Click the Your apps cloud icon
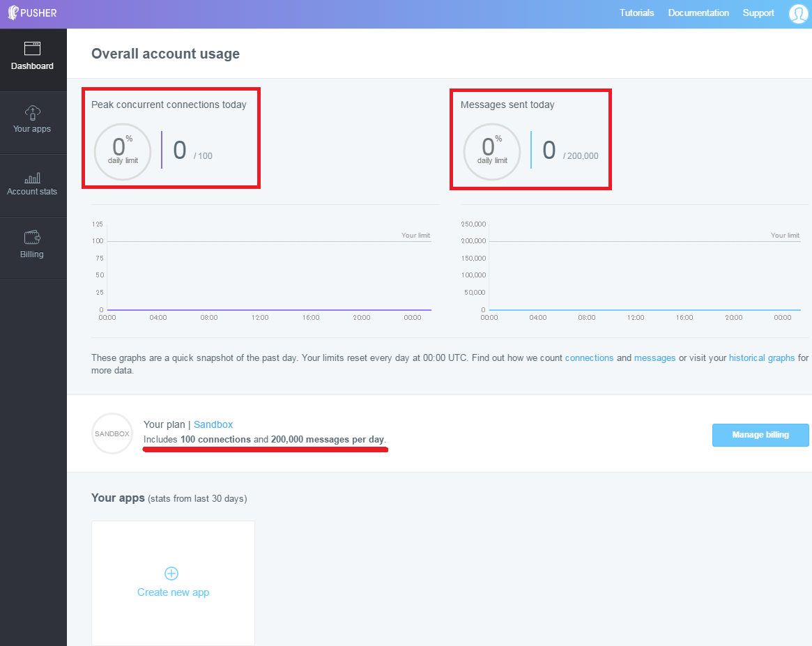 click(32, 111)
